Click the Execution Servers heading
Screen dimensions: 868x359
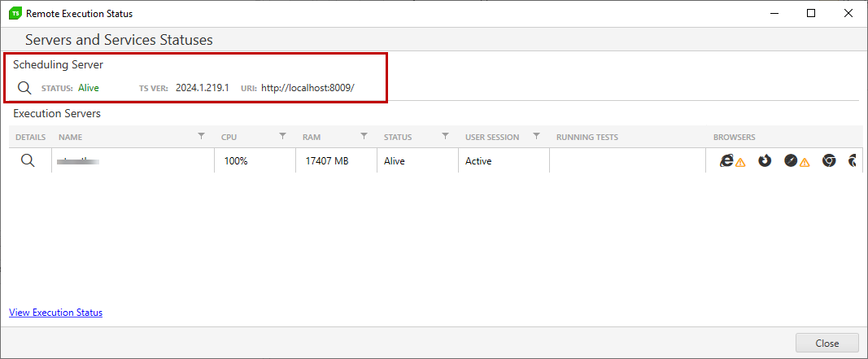tap(57, 114)
